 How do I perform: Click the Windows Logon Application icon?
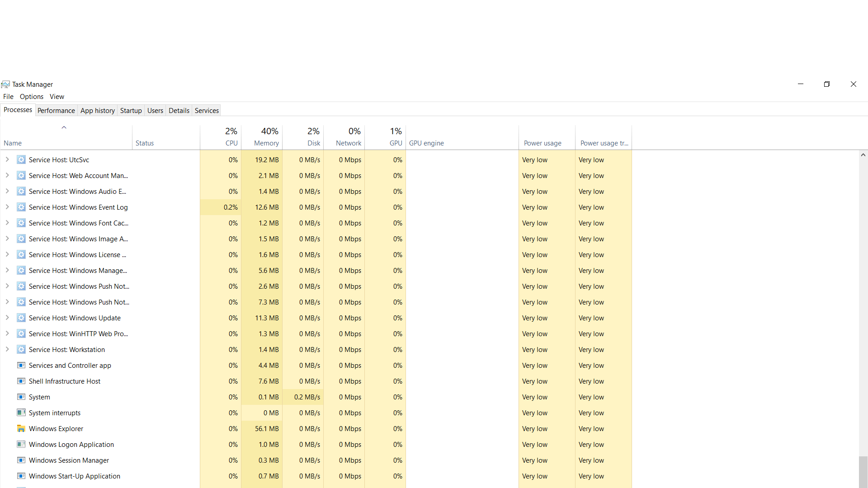point(21,444)
